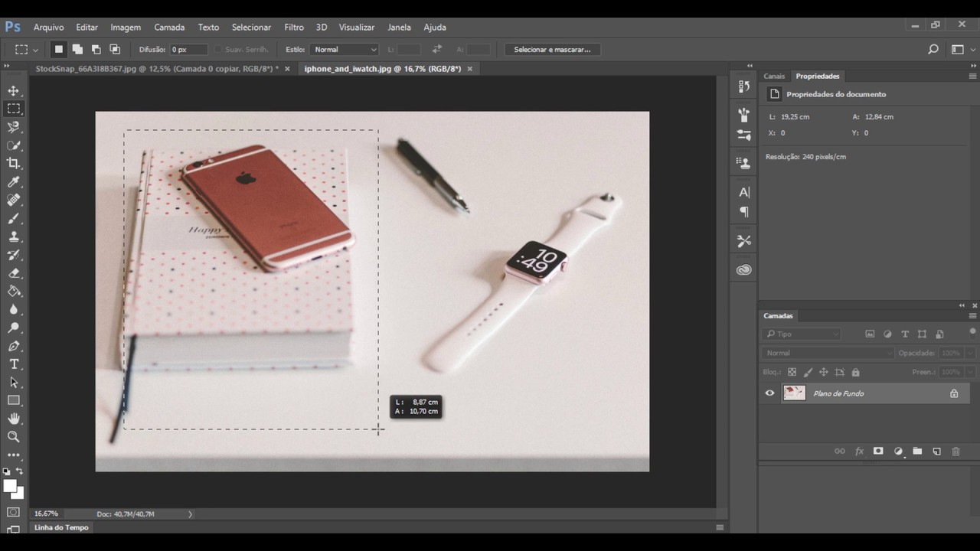Choose Add to selection mode

click(x=77, y=49)
